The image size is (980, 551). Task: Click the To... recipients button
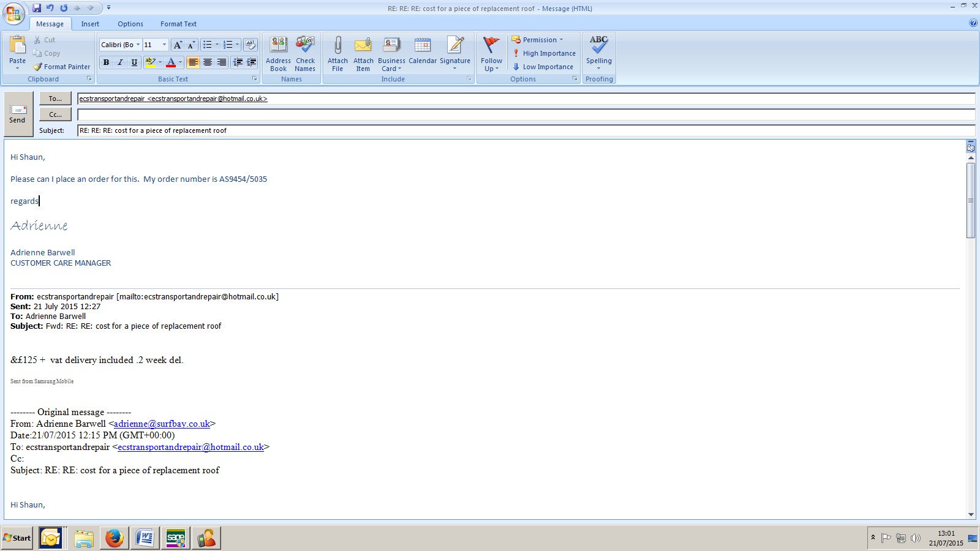point(55,99)
